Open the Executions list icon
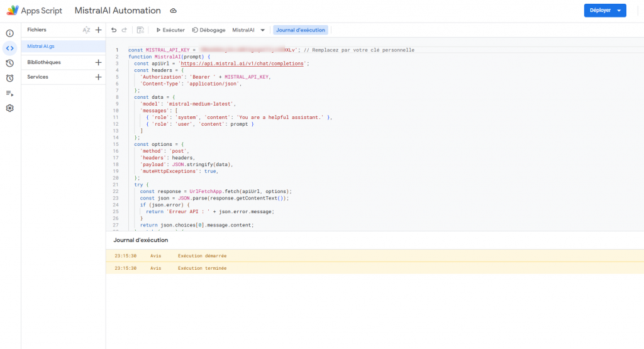644x349 pixels. click(x=9, y=93)
